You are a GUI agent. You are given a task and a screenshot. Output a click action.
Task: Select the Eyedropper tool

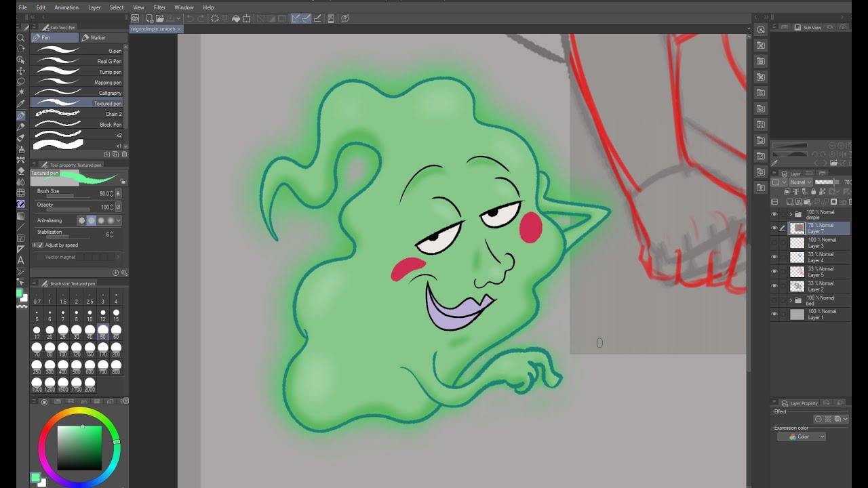(21, 104)
